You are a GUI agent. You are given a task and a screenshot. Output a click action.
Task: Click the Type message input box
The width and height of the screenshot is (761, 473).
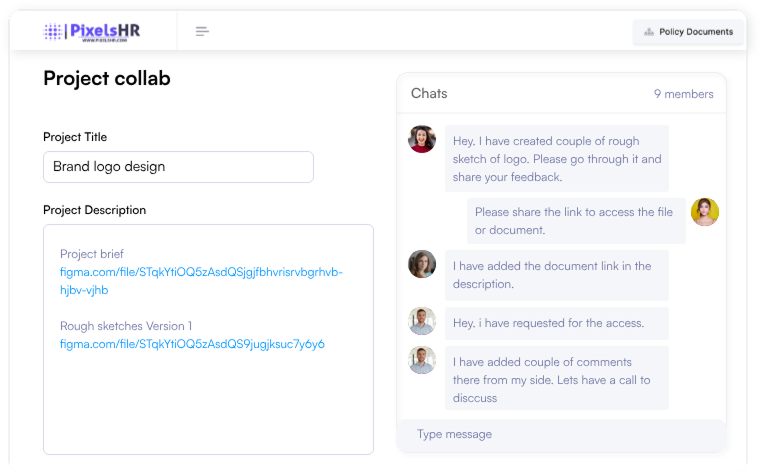(560, 434)
